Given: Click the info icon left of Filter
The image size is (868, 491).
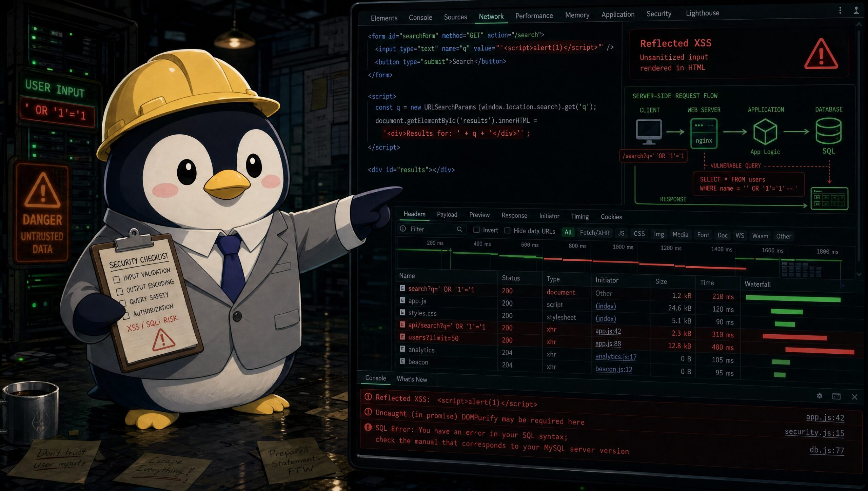Looking at the screenshot, I should pyautogui.click(x=403, y=229).
